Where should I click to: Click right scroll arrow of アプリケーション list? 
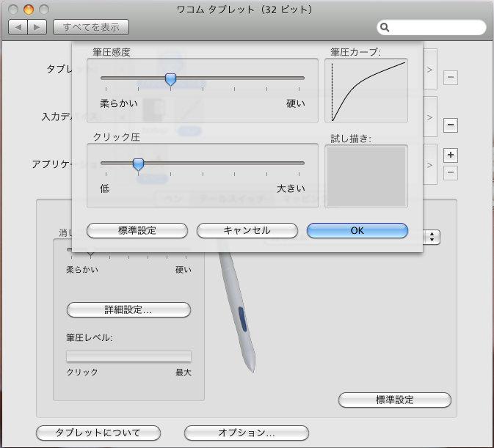(x=429, y=165)
